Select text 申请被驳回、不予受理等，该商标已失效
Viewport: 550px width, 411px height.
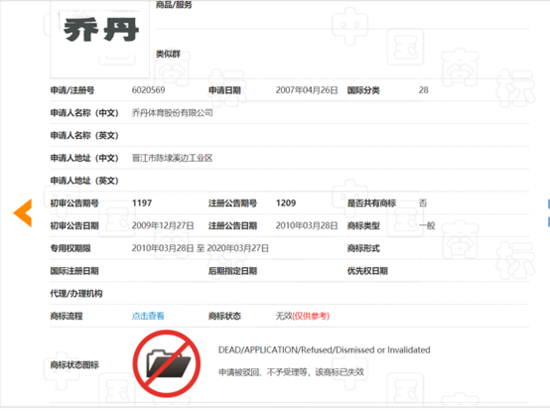291,372
